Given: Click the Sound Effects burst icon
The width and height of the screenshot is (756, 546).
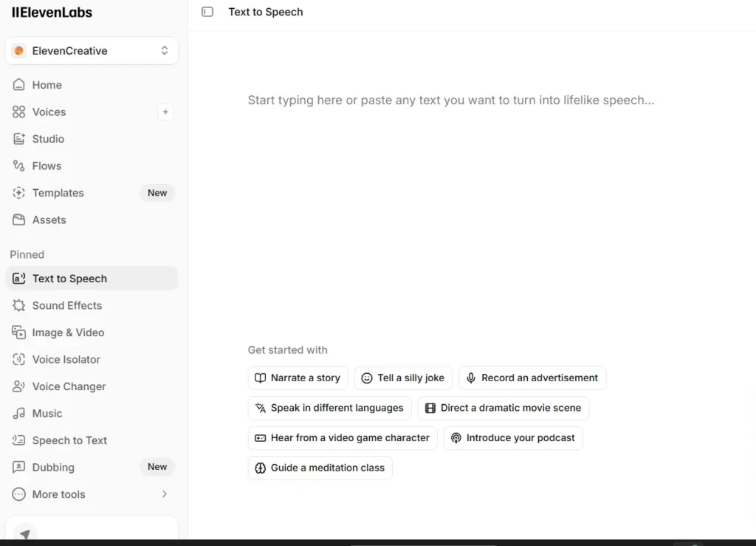Looking at the screenshot, I should click(18, 306).
